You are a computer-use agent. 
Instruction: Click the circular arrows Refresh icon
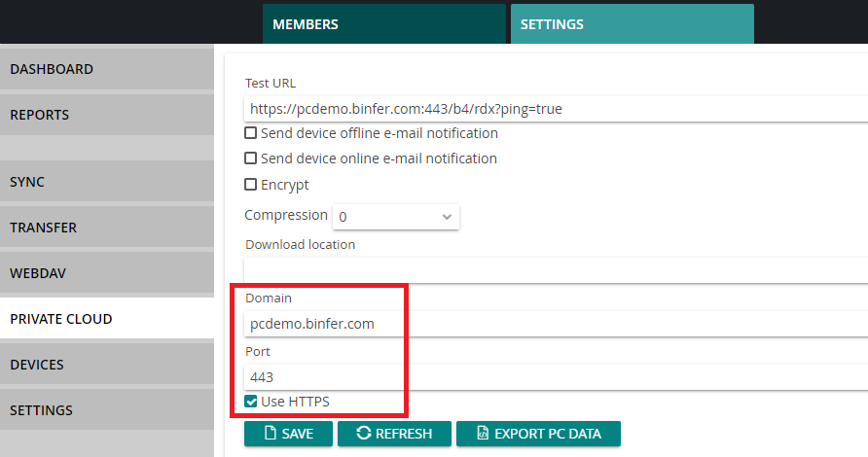pyautogui.click(x=364, y=434)
